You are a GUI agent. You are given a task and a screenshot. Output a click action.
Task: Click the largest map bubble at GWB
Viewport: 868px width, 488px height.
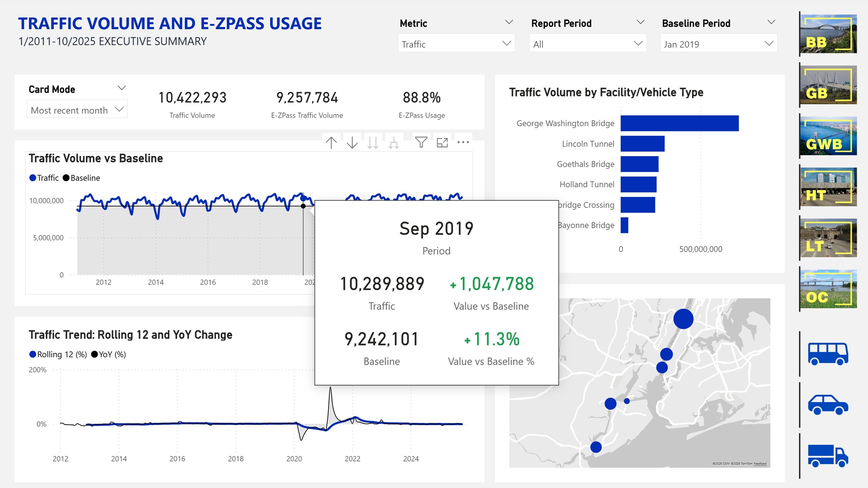point(683,319)
